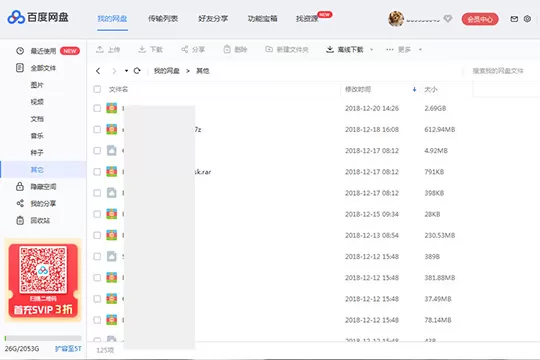Open 会员中心 button

(x=480, y=19)
